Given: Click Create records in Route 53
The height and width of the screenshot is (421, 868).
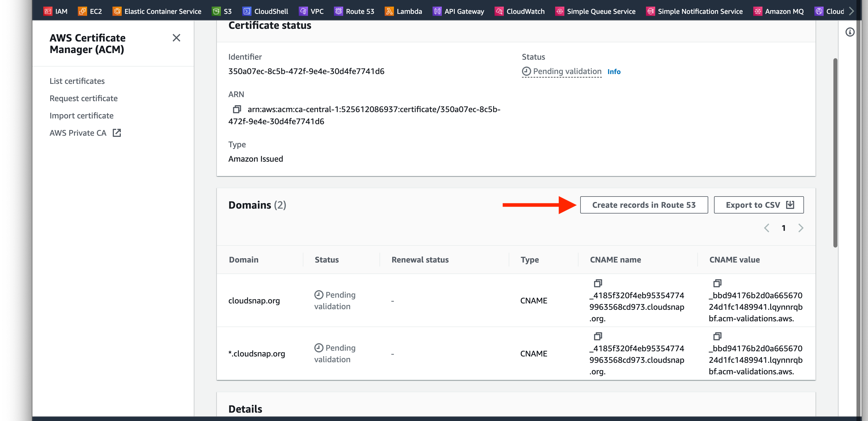Looking at the screenshot, I should pos(644,205).
